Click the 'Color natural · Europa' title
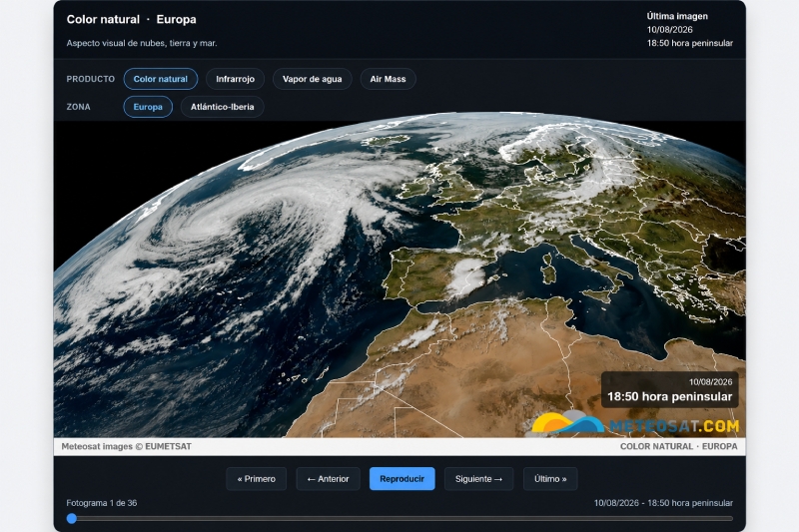This screenshot has height=532, width=799. pyautogui.click(x=132, y=19)
